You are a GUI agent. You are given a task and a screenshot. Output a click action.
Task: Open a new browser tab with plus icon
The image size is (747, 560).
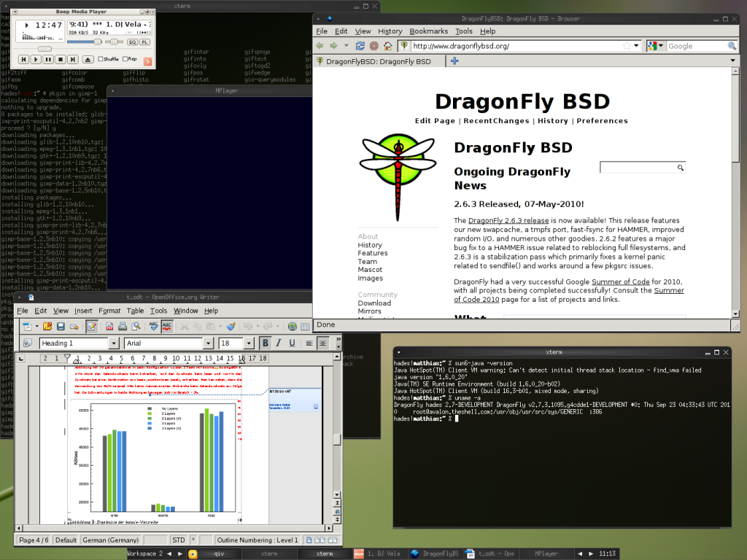point(454,61)
